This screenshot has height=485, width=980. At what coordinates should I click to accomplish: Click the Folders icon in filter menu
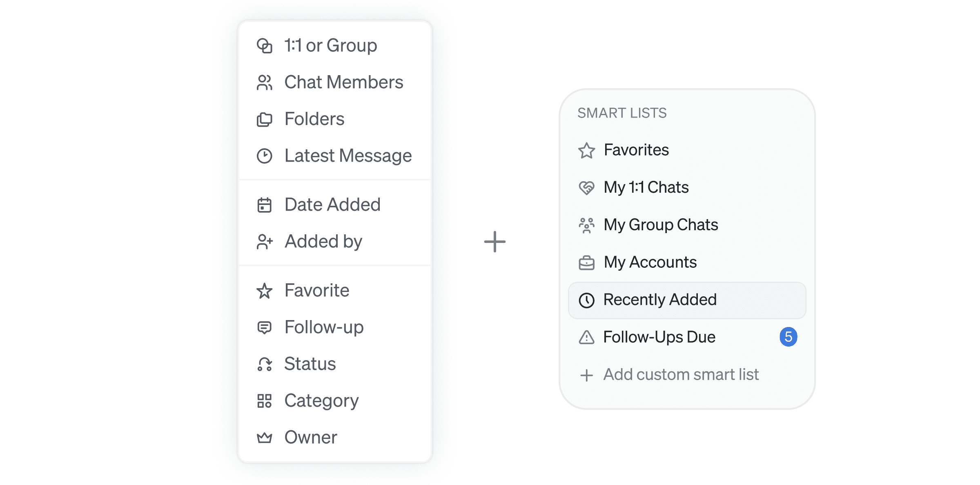click(264, 120)
